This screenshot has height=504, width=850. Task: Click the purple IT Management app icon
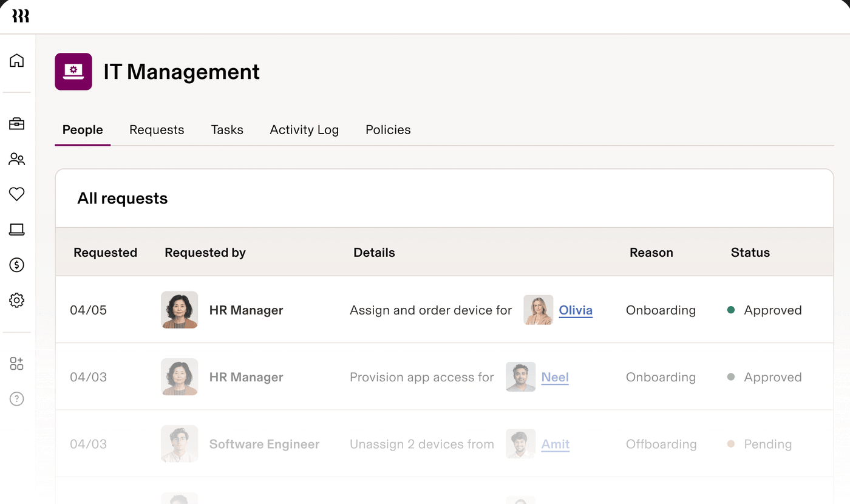coord(73,72)
